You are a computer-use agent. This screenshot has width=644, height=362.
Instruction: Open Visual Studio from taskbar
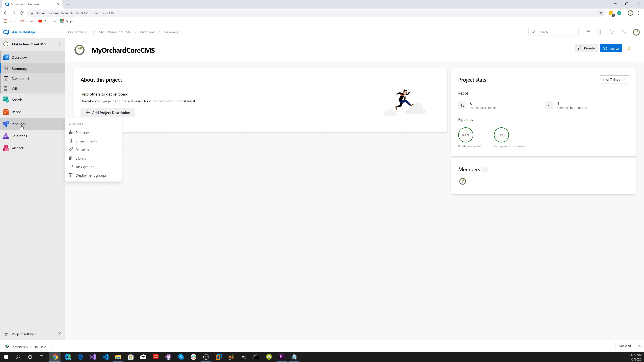(93, 357)
